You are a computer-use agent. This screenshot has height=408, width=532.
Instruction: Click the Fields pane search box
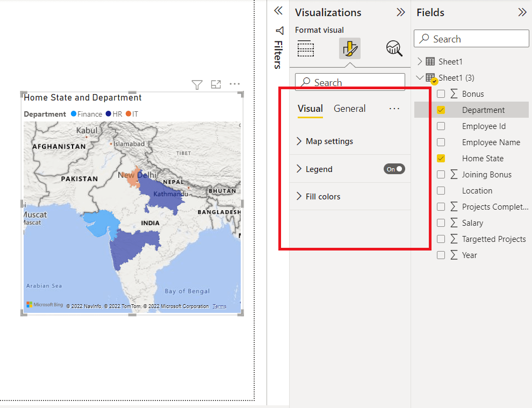click(x=471, y=39)
